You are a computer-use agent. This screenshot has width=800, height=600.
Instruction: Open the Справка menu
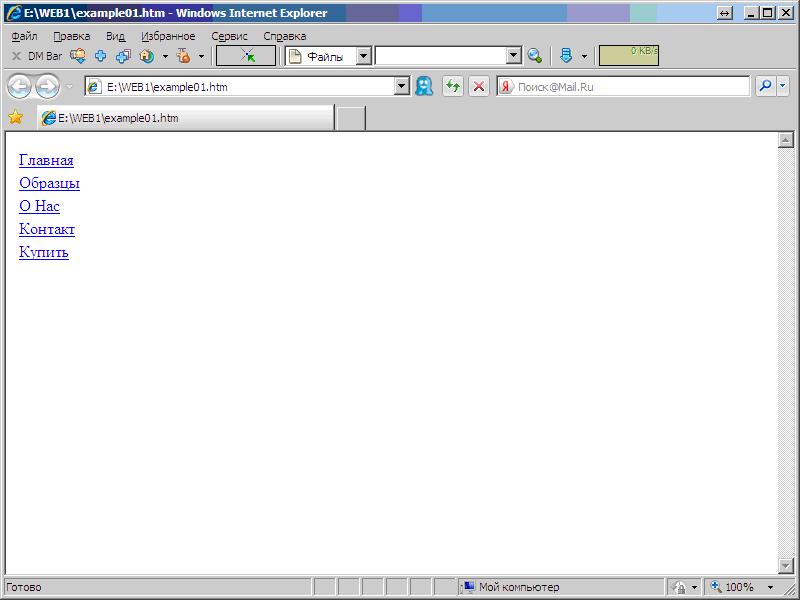284,36
